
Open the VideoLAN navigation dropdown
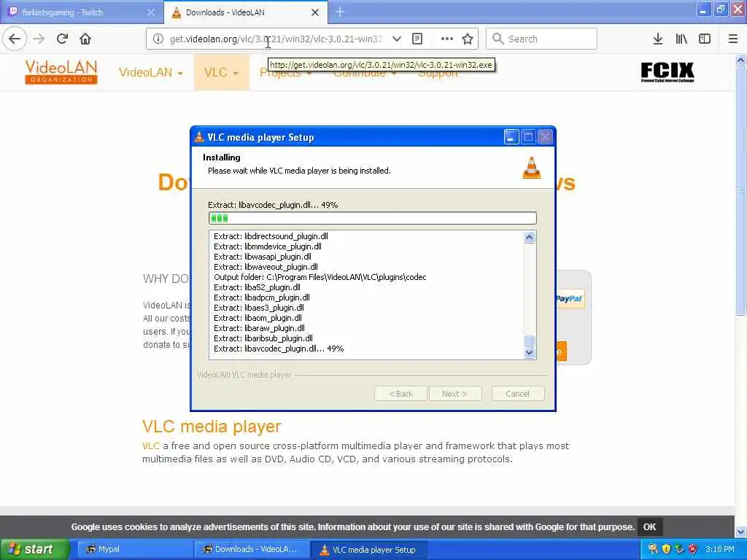click(150, 72)
